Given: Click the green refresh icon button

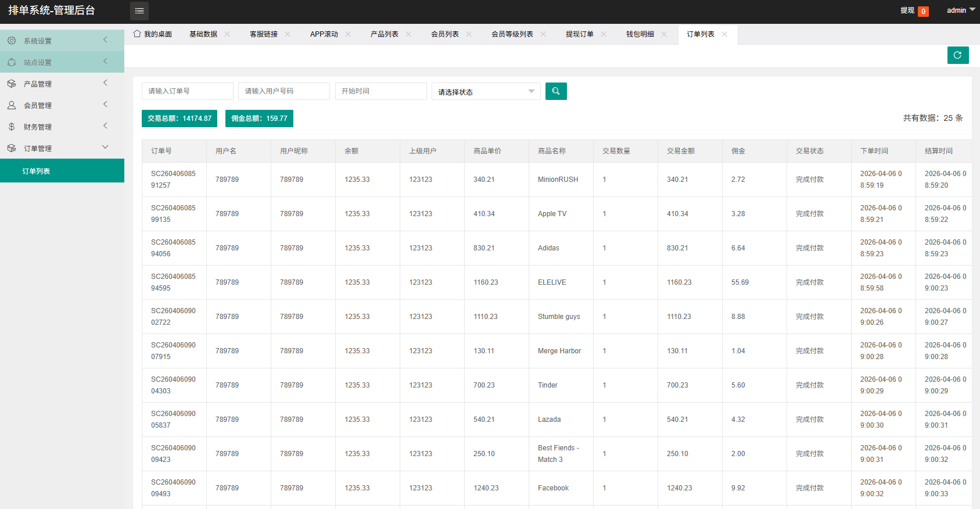Looking at the screenshot, I should click(957, 55).
